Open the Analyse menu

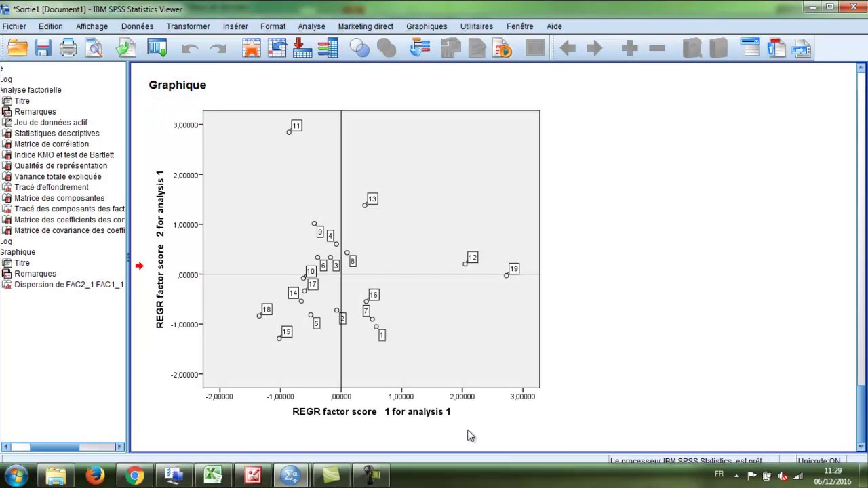(x=311, y=26)
